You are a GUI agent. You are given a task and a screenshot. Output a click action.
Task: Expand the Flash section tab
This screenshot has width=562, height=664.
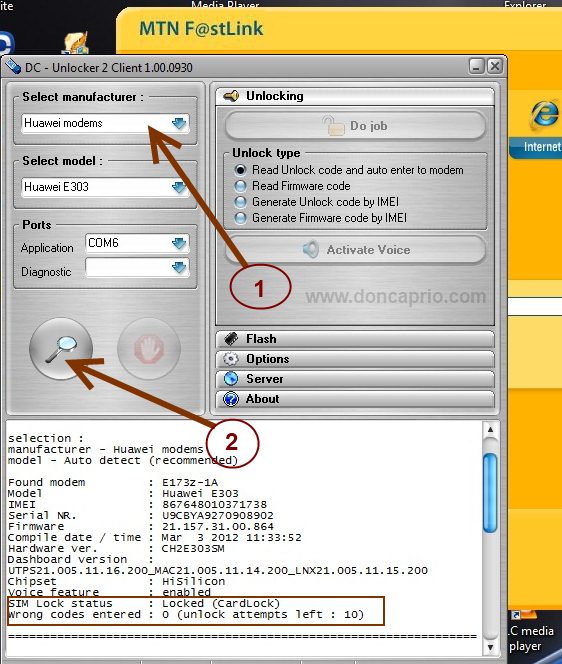click(x=355, y=339)
